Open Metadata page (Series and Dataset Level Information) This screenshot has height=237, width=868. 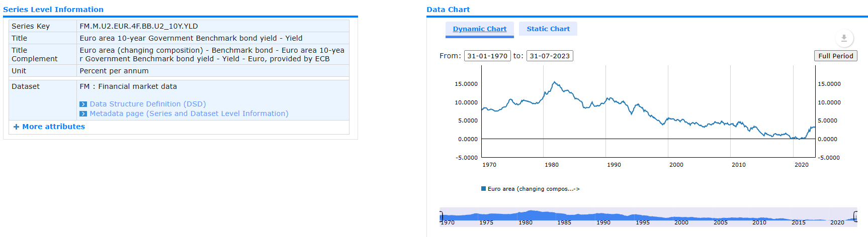point(189,113)
